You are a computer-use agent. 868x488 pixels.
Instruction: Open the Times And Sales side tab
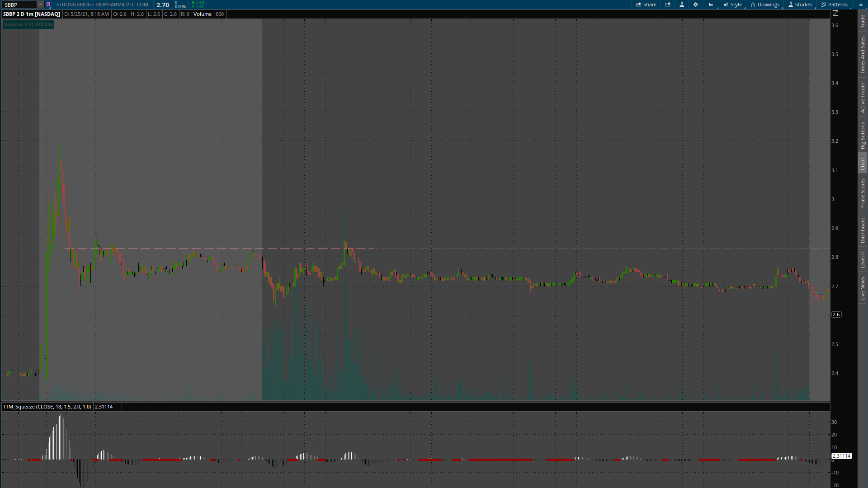tap(863, 55)
